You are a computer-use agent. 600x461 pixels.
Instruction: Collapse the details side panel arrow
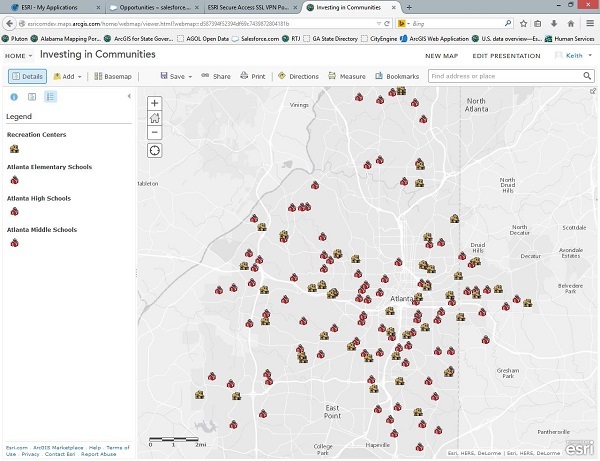[x=129, y=96]
